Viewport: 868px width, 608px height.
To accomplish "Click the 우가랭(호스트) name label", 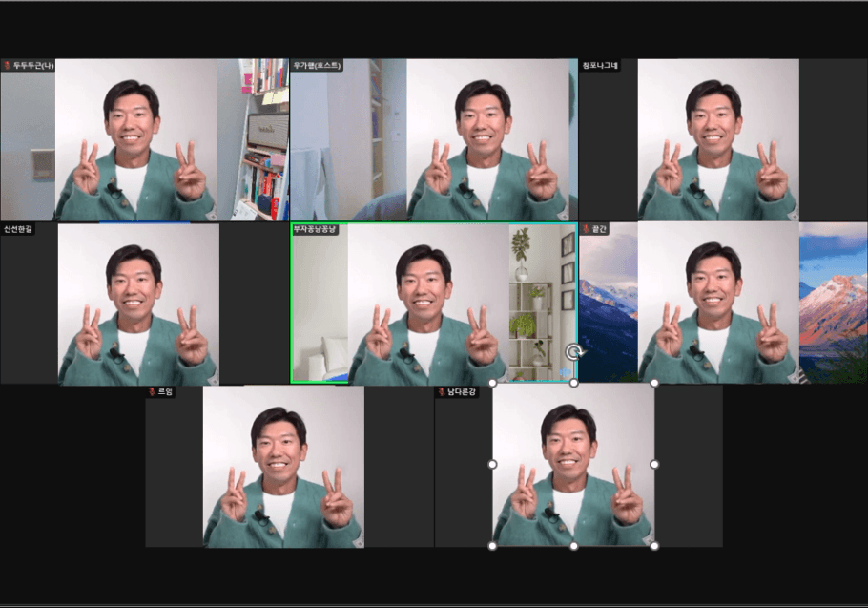I will (318, 66).
